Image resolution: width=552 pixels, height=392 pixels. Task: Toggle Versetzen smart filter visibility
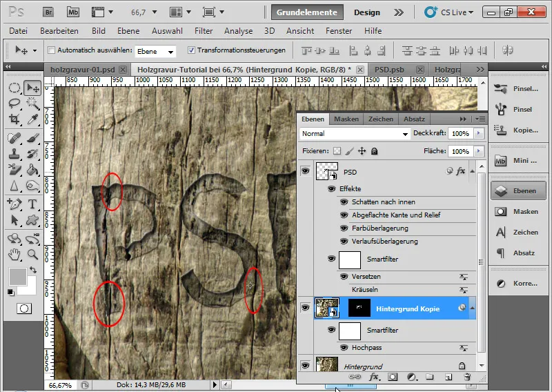tap(344, 277)
